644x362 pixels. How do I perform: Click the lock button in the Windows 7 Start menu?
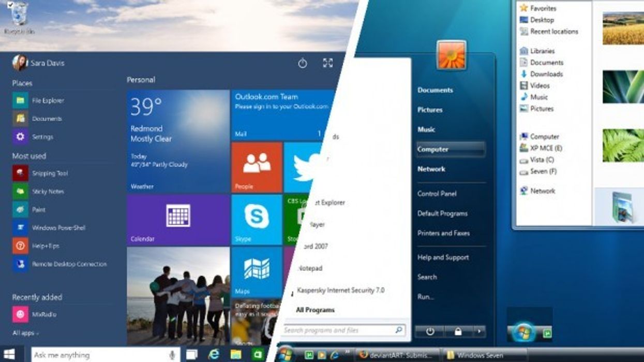[457, 331]
